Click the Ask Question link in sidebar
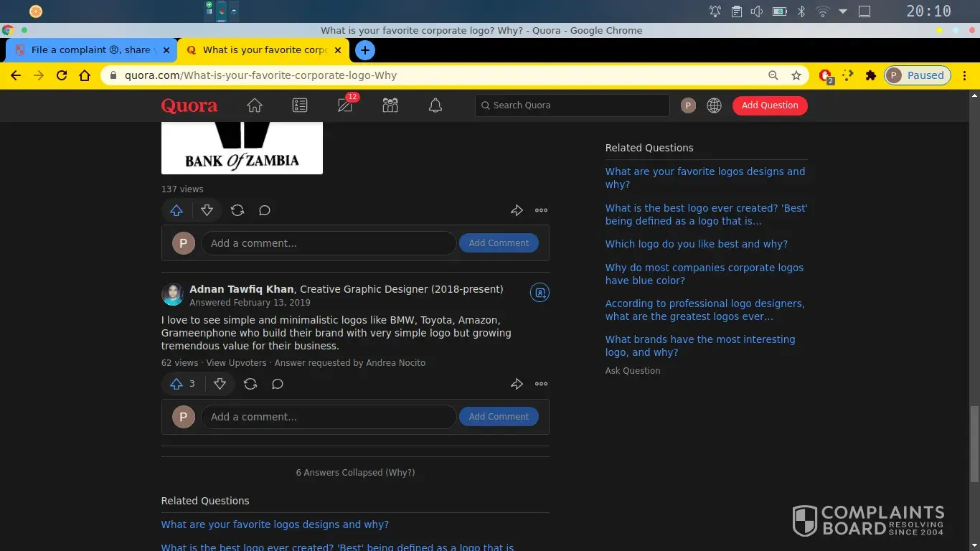Screen dimensions: 980x551 click(x=633, y=371)
